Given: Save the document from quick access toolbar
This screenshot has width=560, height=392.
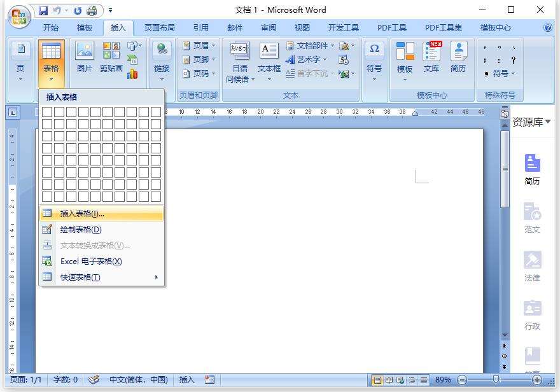Looking at the screenshot, I should point(43,11).
